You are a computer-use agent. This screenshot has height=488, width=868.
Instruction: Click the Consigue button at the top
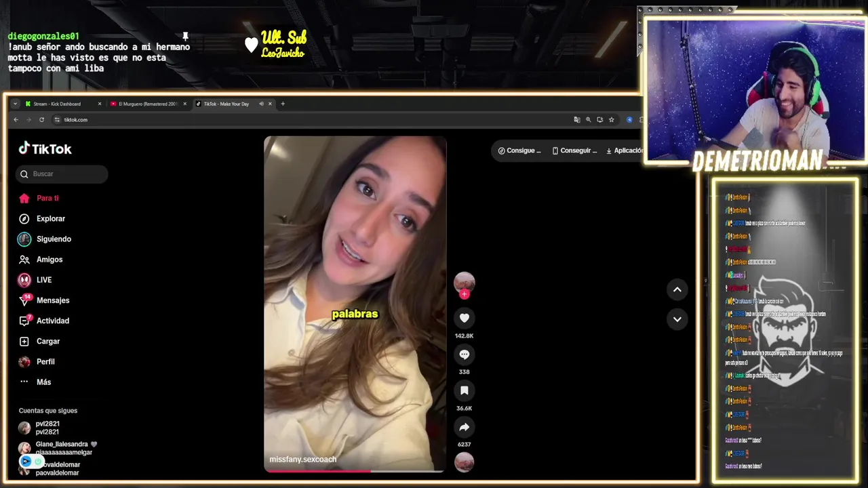[519, 150]
